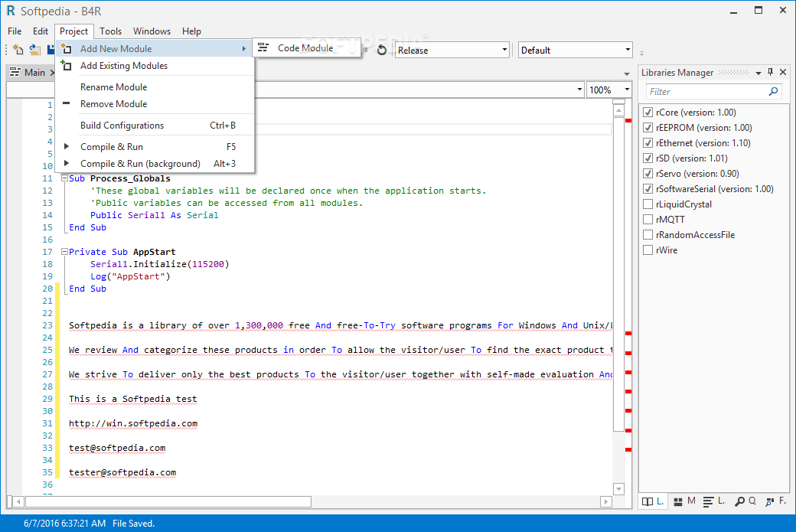Collapse the Private Sub AppStart block
Screen dimensions: 796x532
click(x=64, y=251)
